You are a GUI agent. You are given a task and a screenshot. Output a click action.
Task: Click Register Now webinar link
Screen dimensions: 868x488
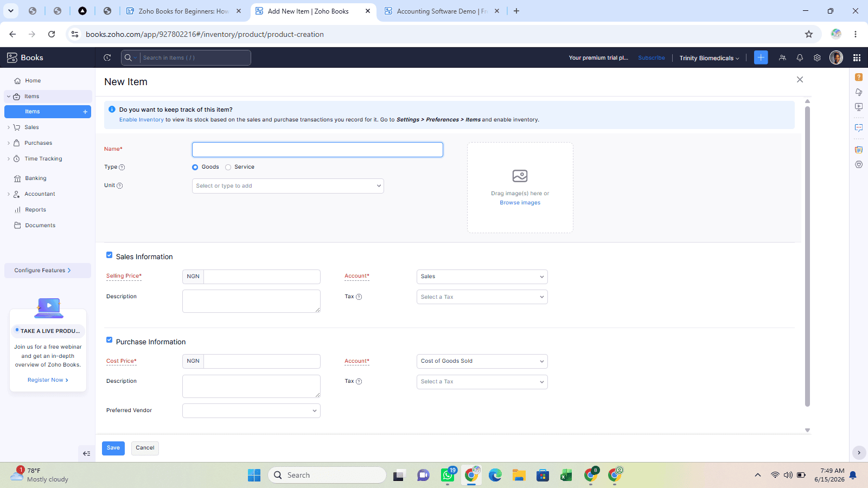tap(48, 380)
